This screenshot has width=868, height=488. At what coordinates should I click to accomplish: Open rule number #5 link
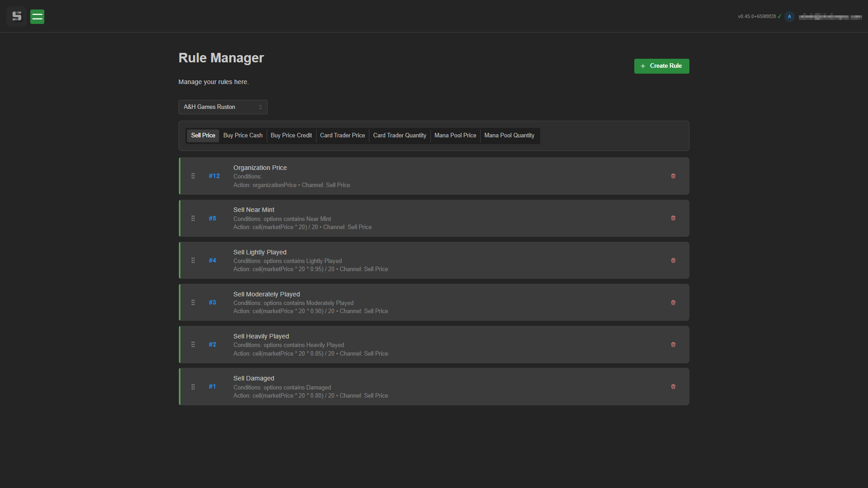(212, 219)
